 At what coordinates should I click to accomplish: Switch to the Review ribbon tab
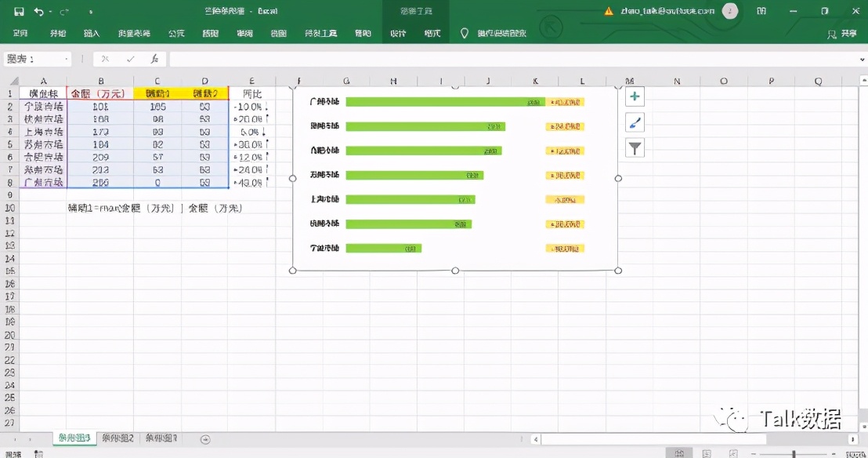click(x=244, y=33)
